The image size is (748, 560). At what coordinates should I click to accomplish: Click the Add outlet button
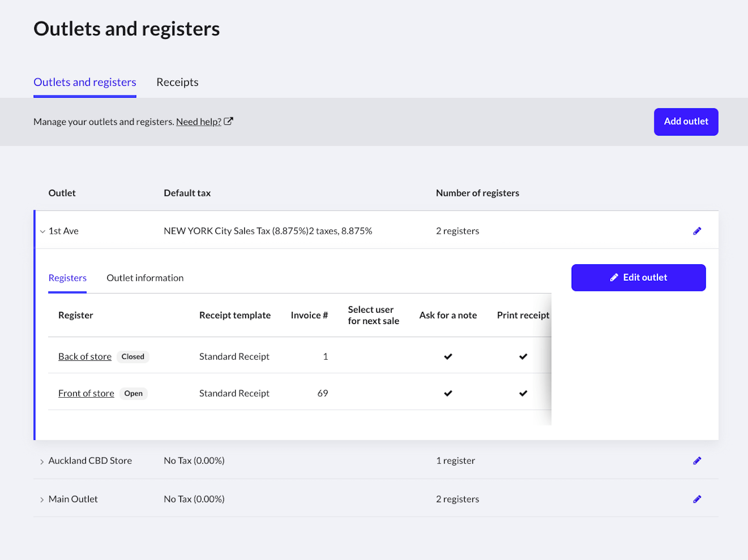[x=685, y=122]
